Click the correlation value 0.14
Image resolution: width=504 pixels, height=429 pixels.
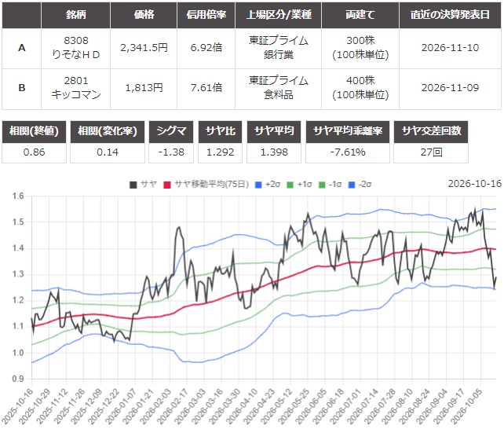pos(108,152)
